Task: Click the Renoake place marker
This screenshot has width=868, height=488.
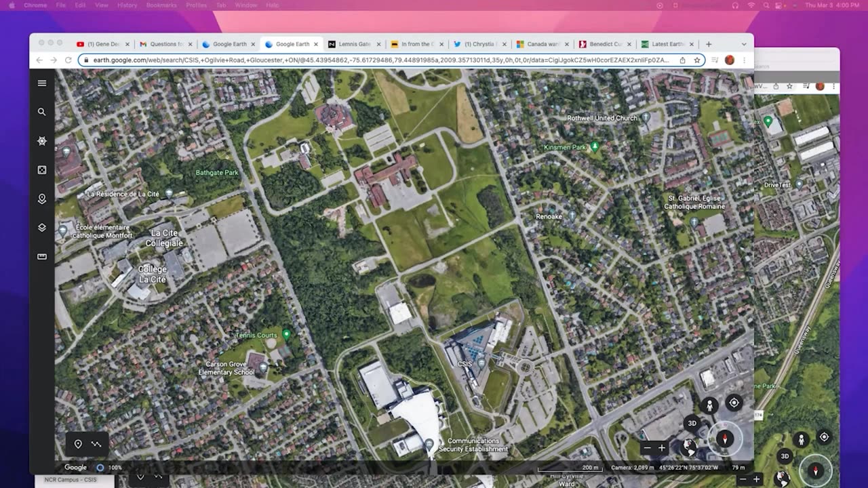Action: (572, 216)
